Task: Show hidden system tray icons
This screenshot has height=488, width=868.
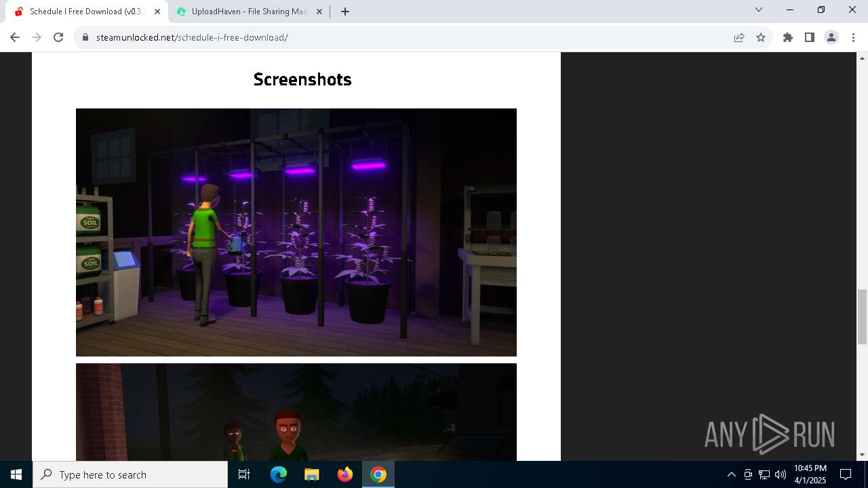Action: (731, 474)
